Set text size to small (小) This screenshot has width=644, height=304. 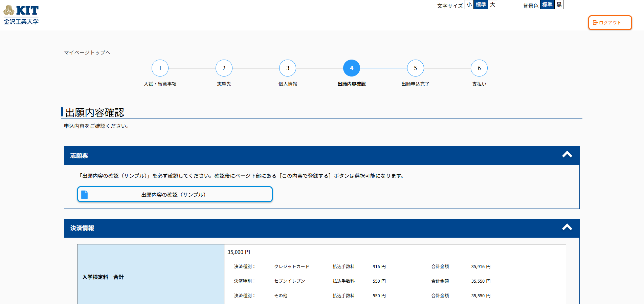(469, 5)
